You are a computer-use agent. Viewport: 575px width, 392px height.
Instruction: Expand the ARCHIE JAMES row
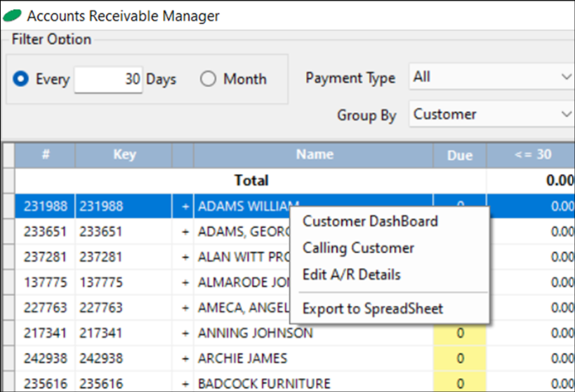(x=185, y=358)
